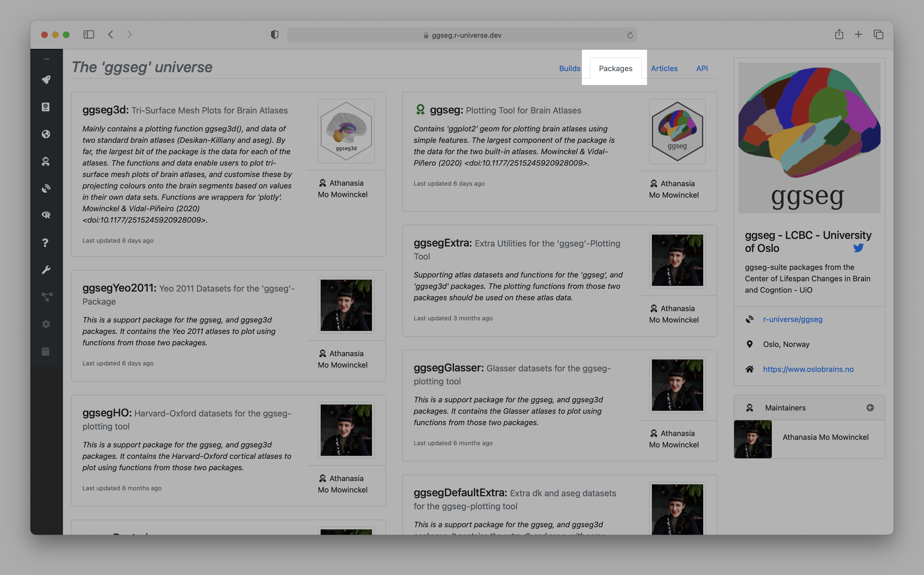The width and height of the screenshot is (924, 575).
Task: Click the dimmed network diagram sidebar icon
Action: click(x=47, y=297)
